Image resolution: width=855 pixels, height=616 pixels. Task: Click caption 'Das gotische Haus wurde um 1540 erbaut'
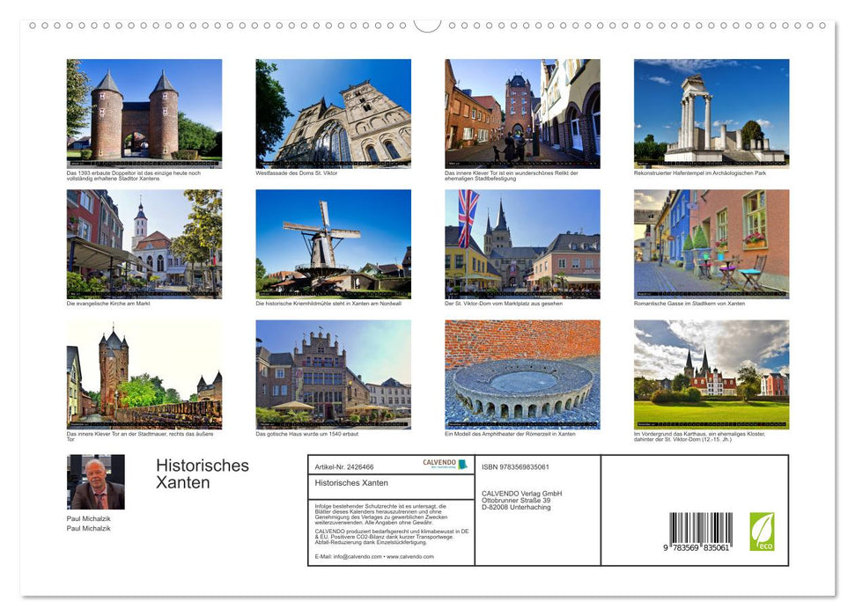pyautogui.click(x=307, y=434)
